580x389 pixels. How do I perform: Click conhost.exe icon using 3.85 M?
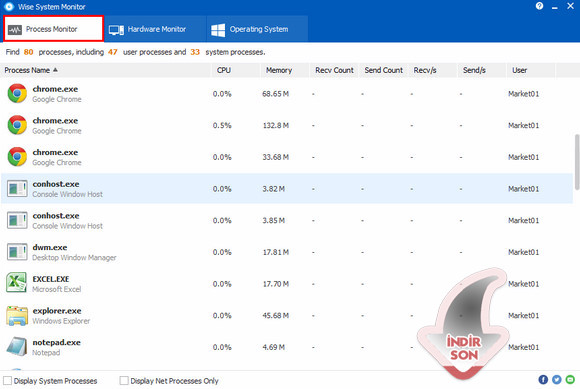[17, 220]
